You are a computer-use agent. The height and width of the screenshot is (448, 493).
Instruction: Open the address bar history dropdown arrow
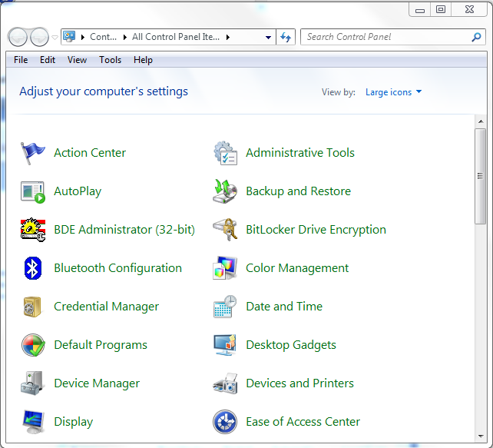pyautogui.click(x=268, y=37)
